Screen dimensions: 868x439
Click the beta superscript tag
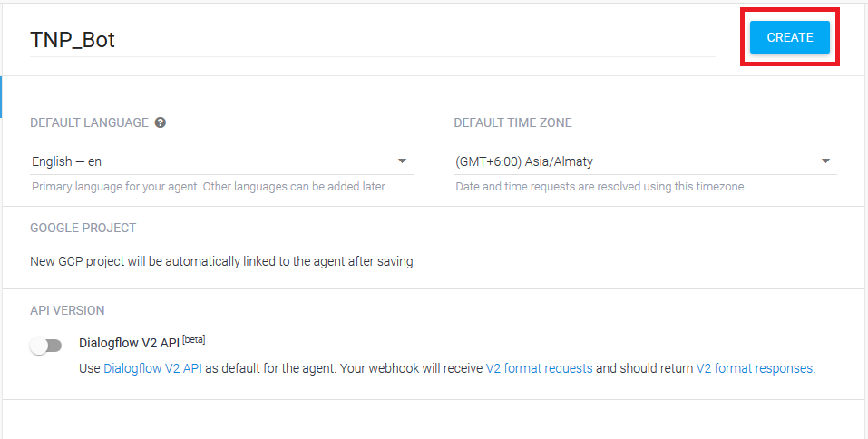195,339
